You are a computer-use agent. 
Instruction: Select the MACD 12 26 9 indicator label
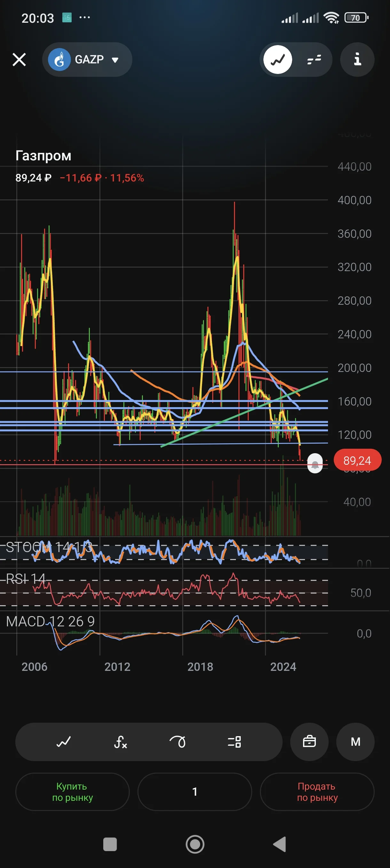pos(50,621)
